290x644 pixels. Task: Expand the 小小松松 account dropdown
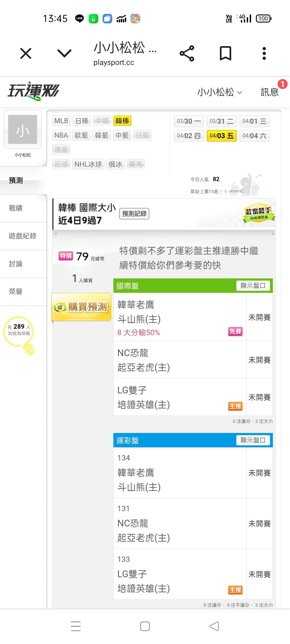tap(220, 92)
